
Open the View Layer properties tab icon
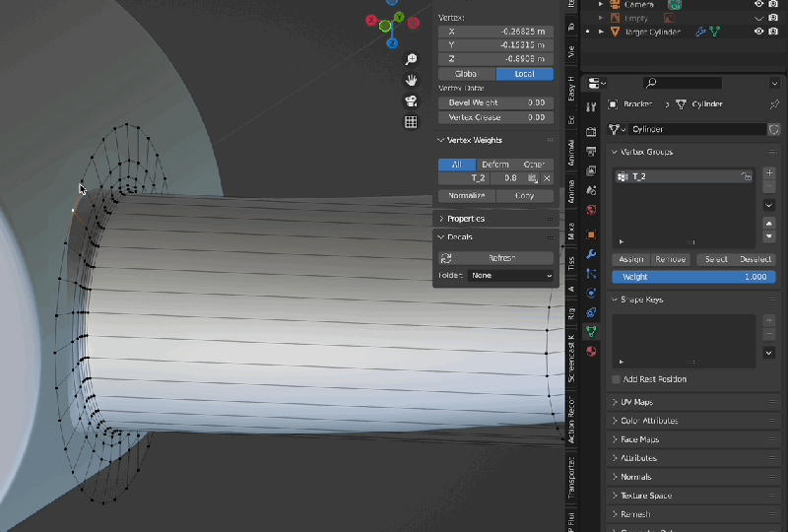click(x=591, y=171)
